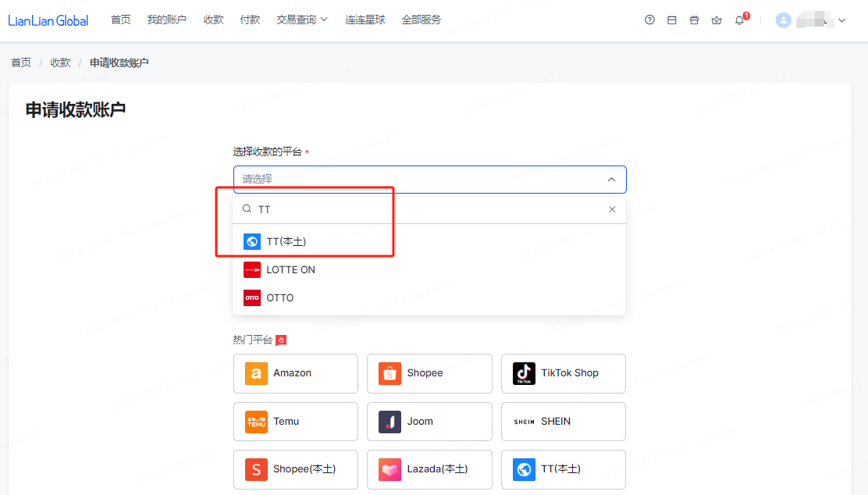The image size is (868, 495).
Task: Choose the Temu platform button
Action: [x=296, y=422]
